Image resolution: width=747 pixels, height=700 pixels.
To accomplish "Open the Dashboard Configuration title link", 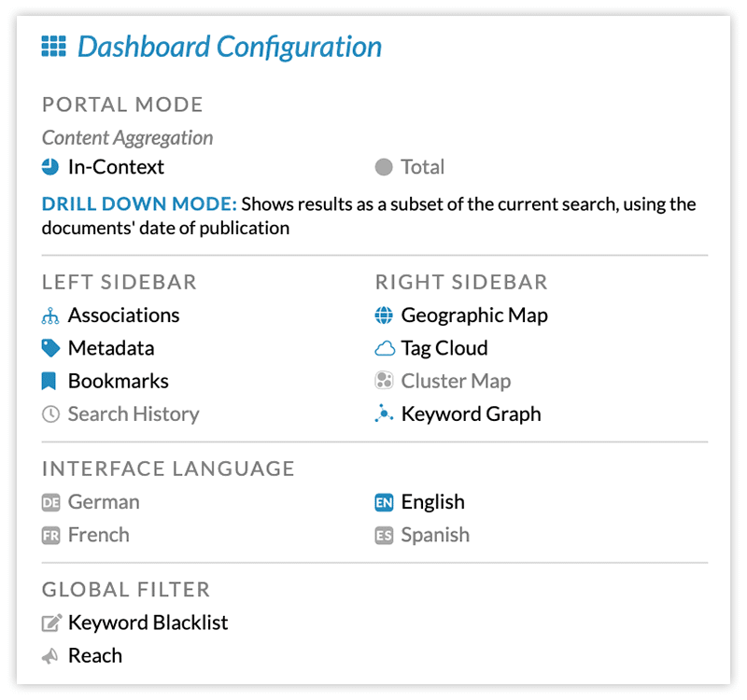I will coord(229,47).
